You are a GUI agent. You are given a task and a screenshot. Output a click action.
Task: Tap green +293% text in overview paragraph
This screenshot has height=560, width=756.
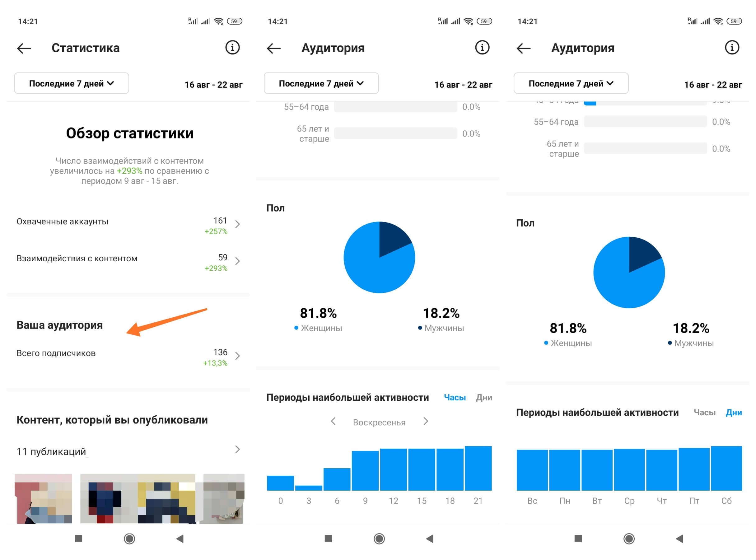[x=129, y=171]
